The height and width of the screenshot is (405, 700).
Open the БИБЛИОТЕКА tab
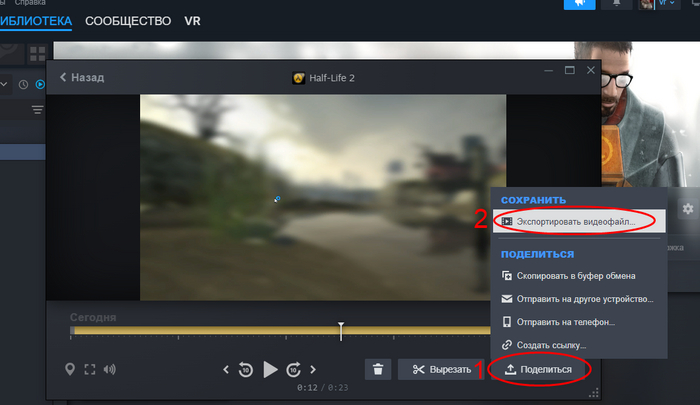tap(36, 21)
